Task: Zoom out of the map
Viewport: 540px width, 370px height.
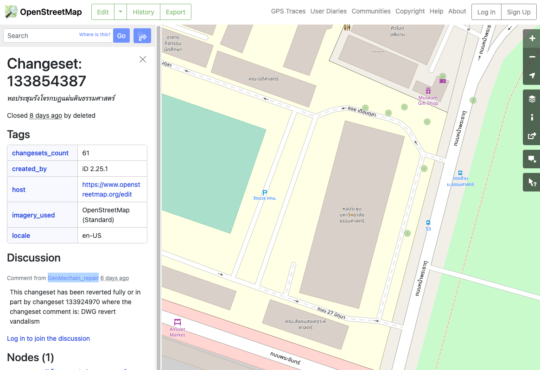Action: pos(532,57)
